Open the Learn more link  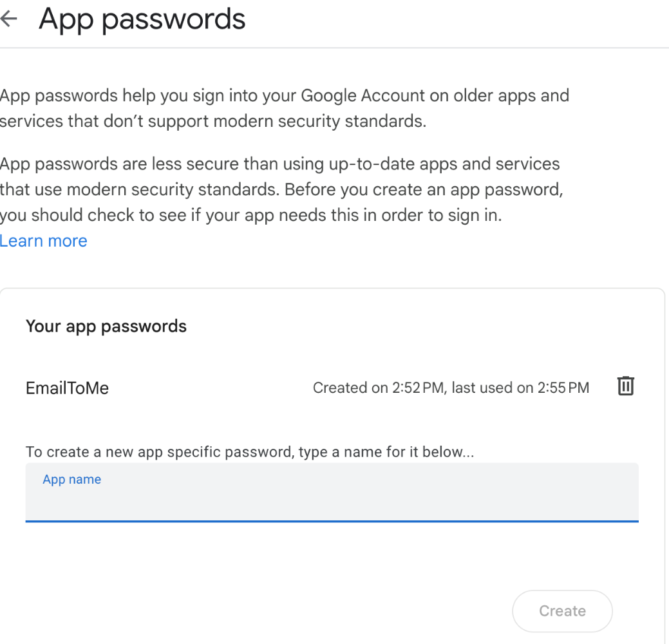coord(44,241)
